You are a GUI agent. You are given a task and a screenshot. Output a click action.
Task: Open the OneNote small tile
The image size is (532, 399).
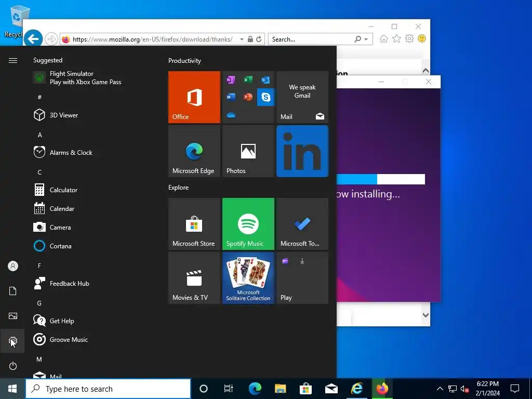[x=230, y=79]
